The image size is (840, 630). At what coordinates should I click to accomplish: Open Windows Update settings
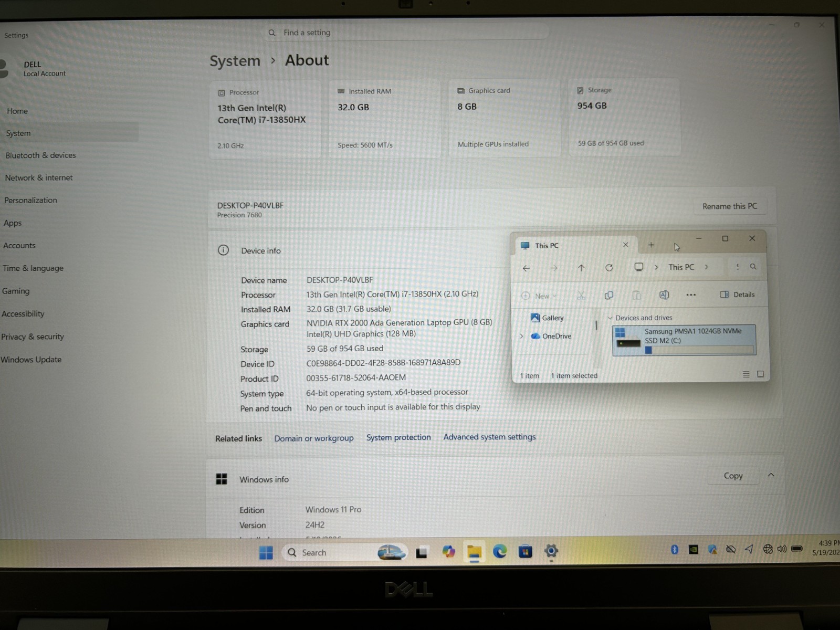(x=31, y=360)
